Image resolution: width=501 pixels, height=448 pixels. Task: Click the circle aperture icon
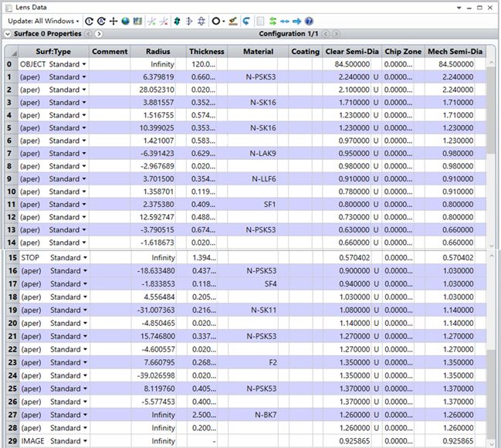coord(216,22)
